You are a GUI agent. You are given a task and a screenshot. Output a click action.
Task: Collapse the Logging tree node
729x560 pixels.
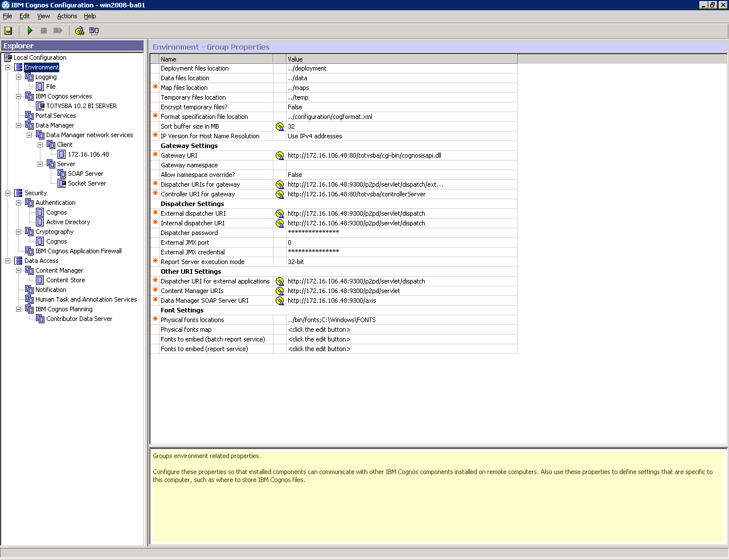19,77
